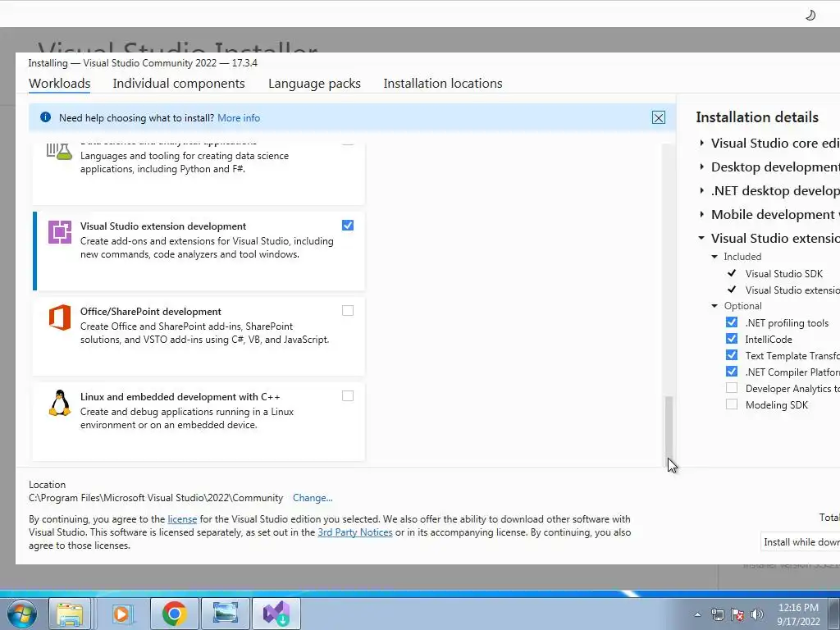The width and height of the screenshot is (840, 630).
Task: Click the taskbar clock and date
Action: (x=798, y=614)
